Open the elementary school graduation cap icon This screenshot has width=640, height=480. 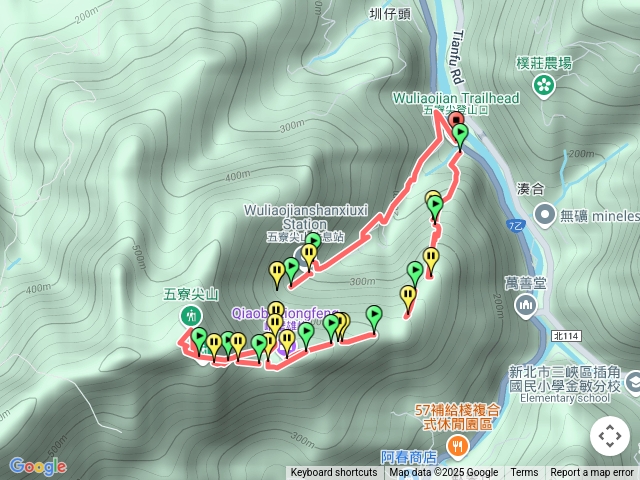[634, 383]
